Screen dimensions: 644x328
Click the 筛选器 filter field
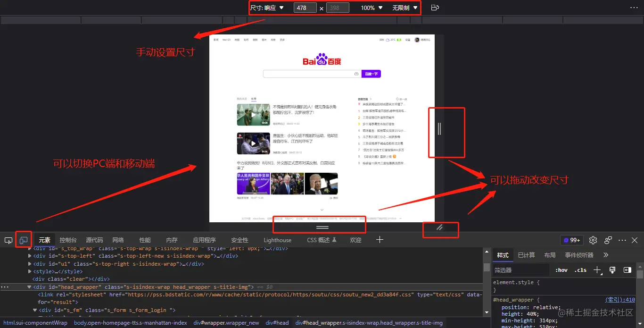[x=521, y=270]
